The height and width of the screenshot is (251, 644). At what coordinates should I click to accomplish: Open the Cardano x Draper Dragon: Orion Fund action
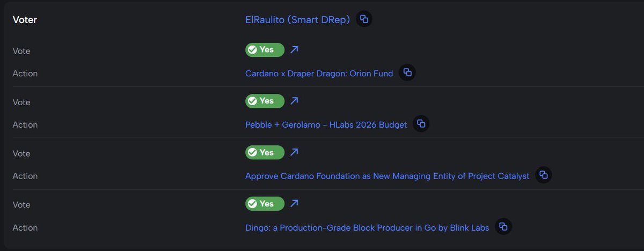(319, 73)
